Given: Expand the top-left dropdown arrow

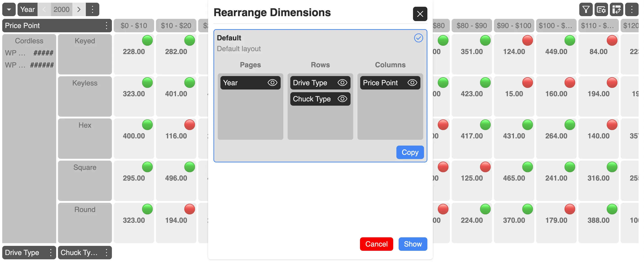Looking at the screenshot, I should (x=9, y=9).
